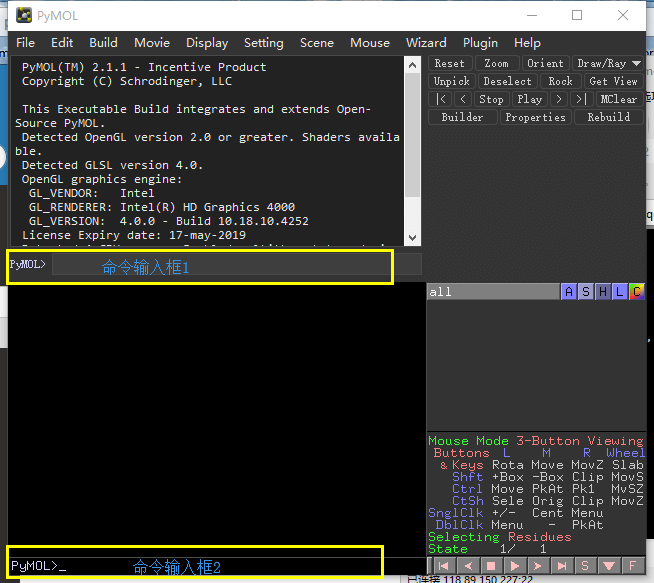Cycle Mouse Mode 3-Button Viewing text
Viewport: 654px width, 583px height.
coord(536,441)
